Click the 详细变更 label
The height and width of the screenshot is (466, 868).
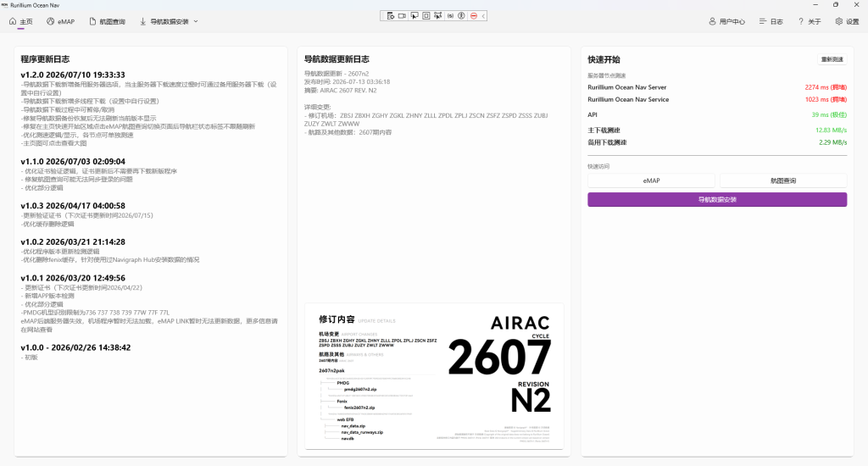click(318, 107)
